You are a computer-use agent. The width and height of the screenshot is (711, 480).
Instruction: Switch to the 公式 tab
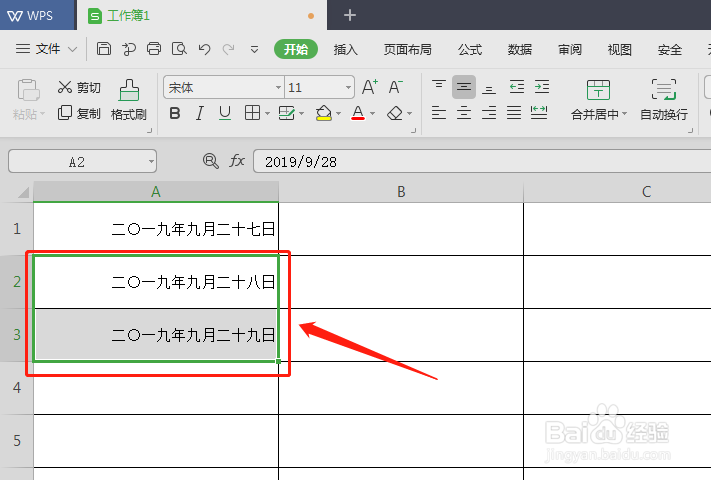[470, 49]
